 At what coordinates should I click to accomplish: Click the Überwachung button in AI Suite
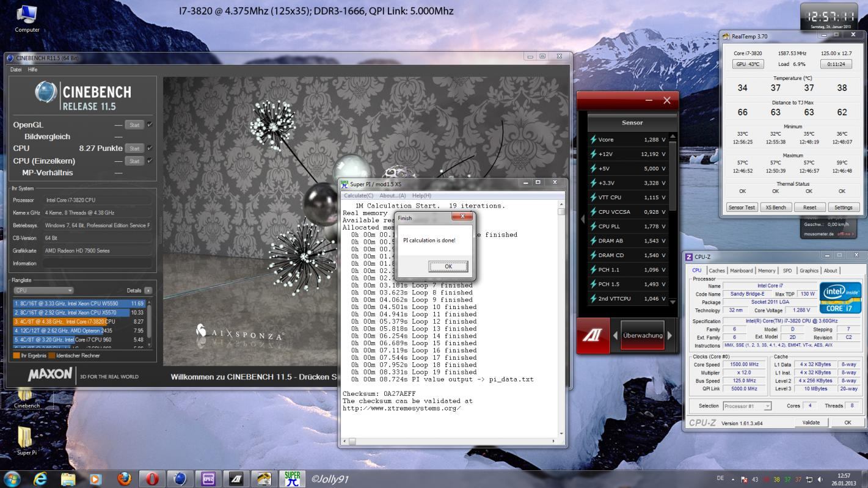point(642,335)
